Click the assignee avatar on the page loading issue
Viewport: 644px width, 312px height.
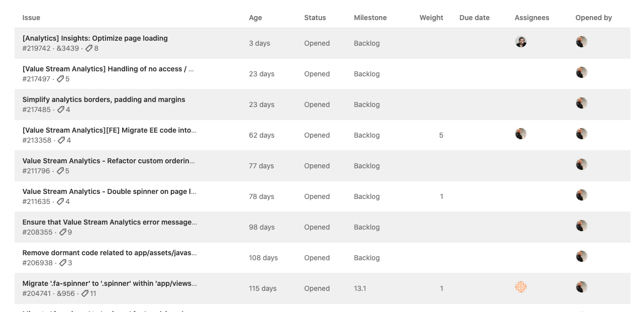click(521, 42)
